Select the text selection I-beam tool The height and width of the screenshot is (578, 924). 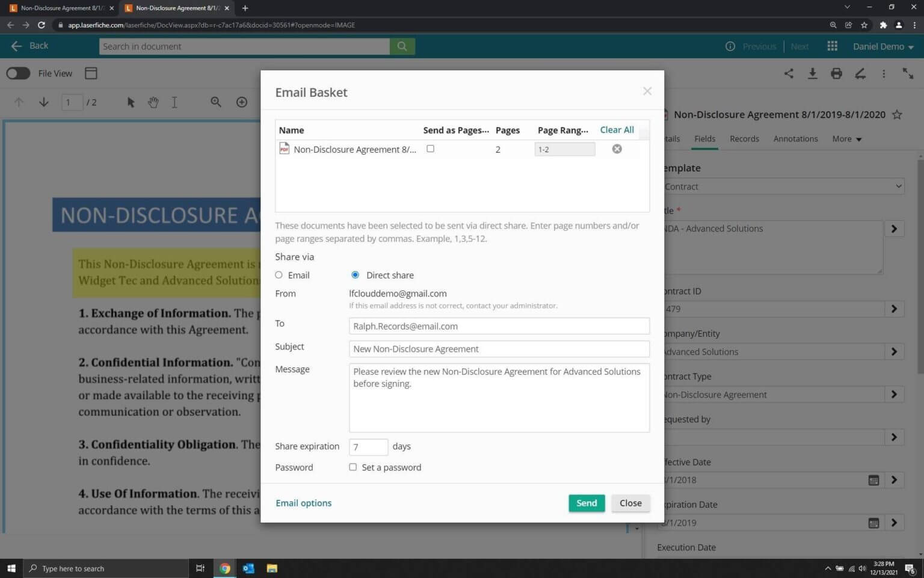point(174,102)
